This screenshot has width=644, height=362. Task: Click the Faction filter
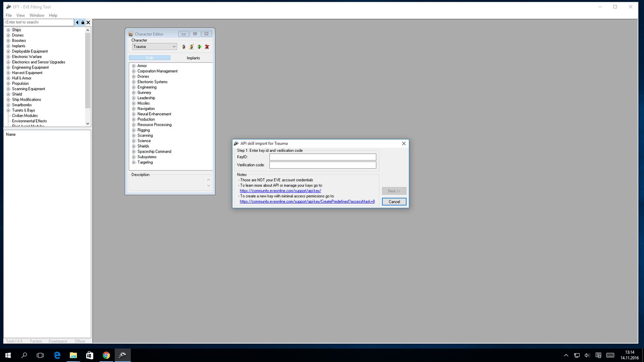tap(36, 341)
